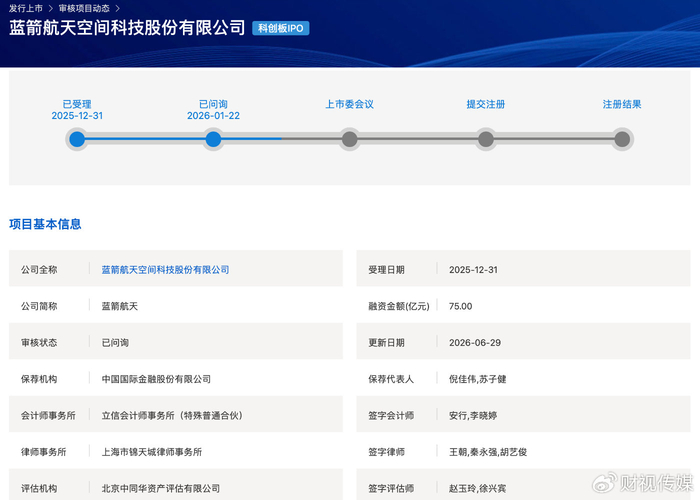Select the 立信会计师事务所（特殊普通合伙）value

pyautogui.click(x=172, y=416)
